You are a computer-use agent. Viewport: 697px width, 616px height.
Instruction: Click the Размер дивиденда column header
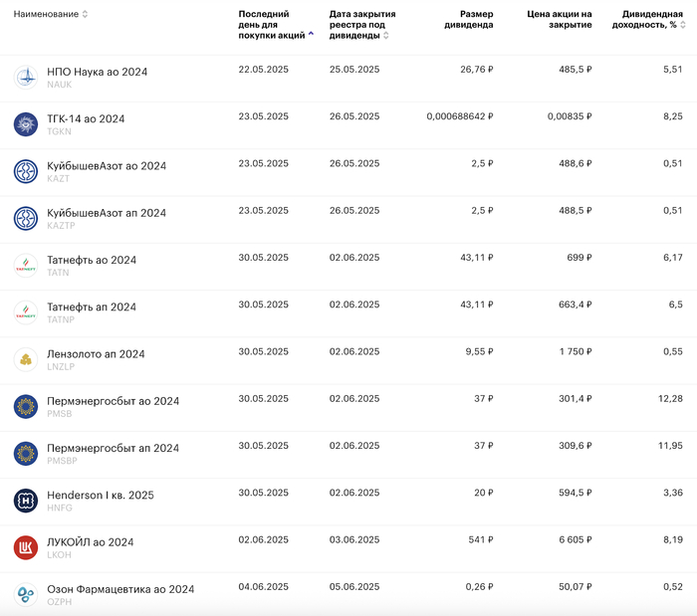coord(468,20)
